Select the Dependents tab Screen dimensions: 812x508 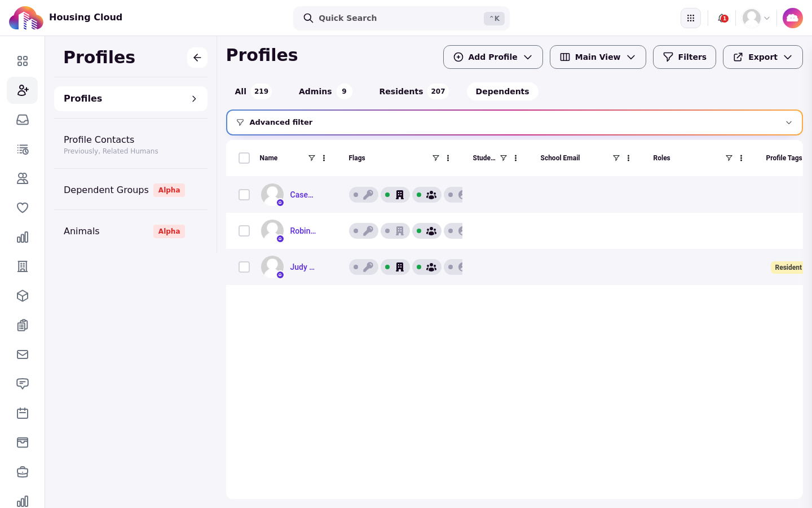502,91
